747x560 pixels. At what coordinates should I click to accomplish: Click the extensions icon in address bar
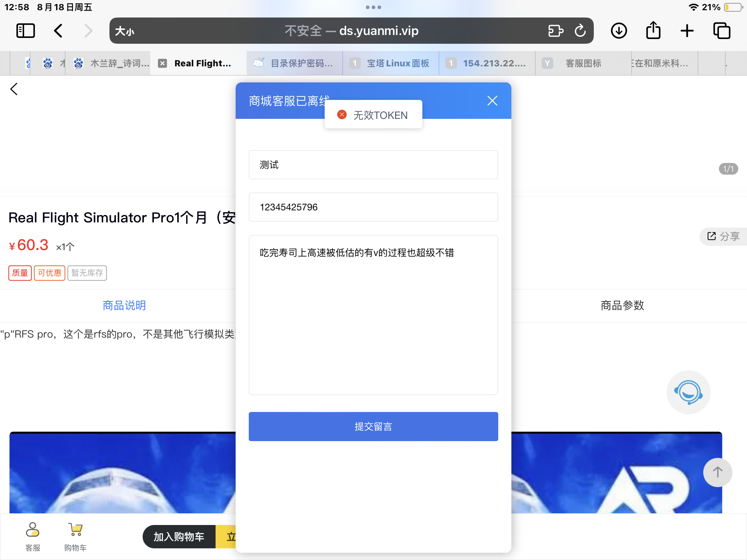[x=556, y=31]
